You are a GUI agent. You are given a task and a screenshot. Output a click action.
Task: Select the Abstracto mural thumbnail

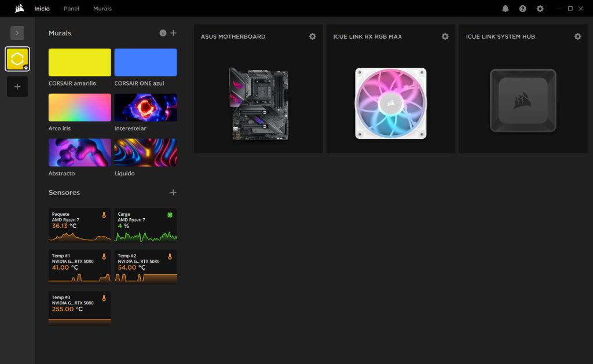(80, 152)
